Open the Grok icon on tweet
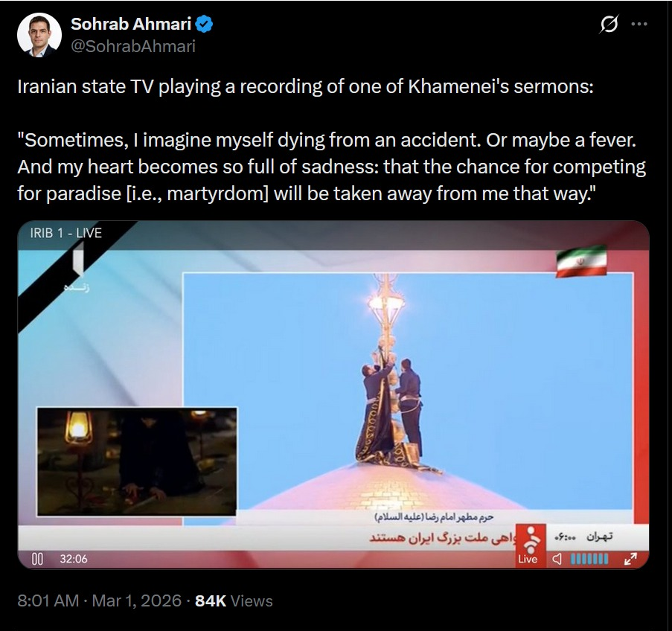 click(x=609, y=24)
